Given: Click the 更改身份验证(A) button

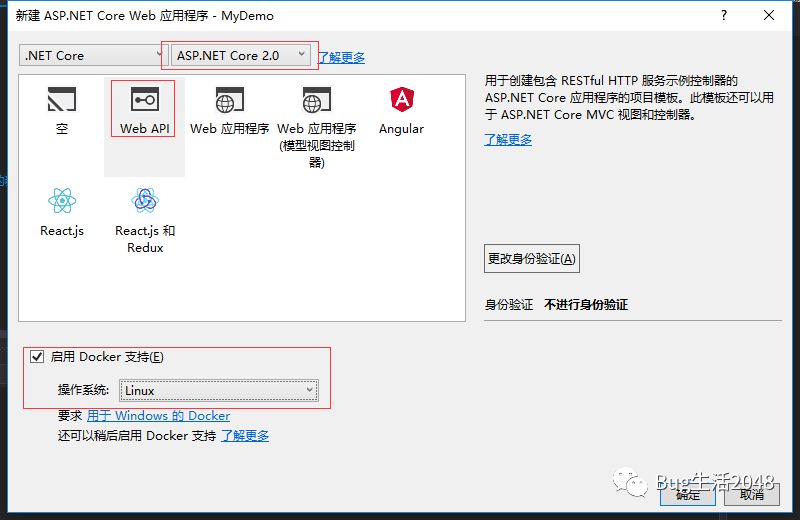Looking at the screenshot, I should pos(532,259).
